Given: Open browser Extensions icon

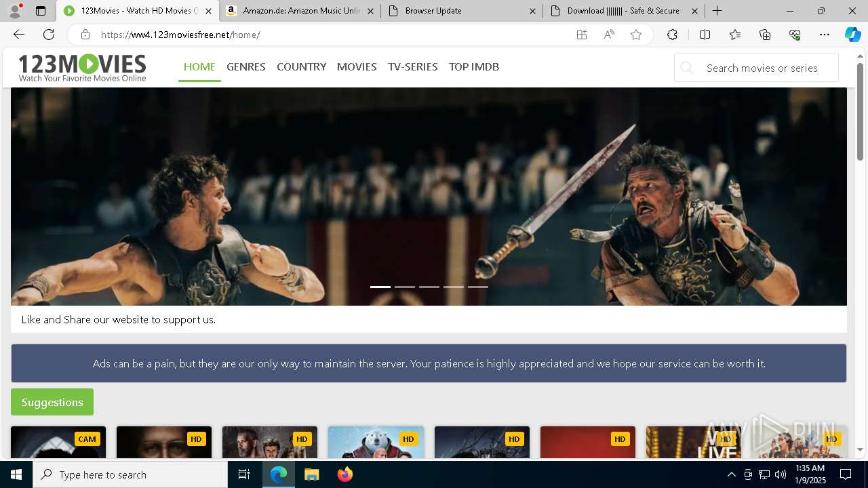Looking at the screenshot, I should point(672,35).
